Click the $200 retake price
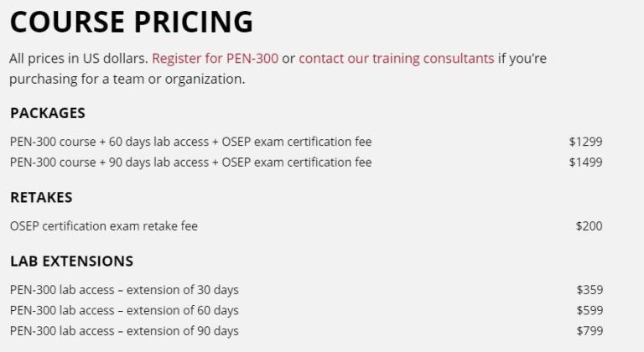Viewport: 644px width, 352px height. coord(589,226)
